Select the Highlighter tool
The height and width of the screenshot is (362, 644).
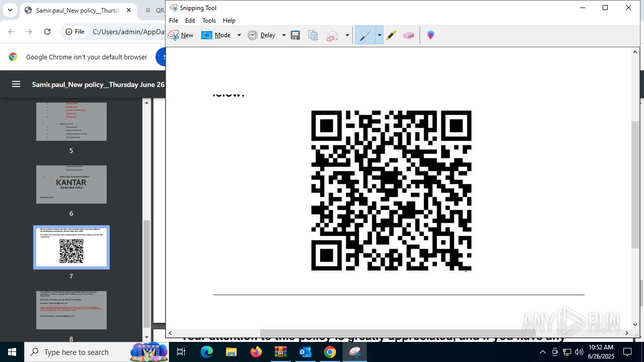click(x=391, y=35)
